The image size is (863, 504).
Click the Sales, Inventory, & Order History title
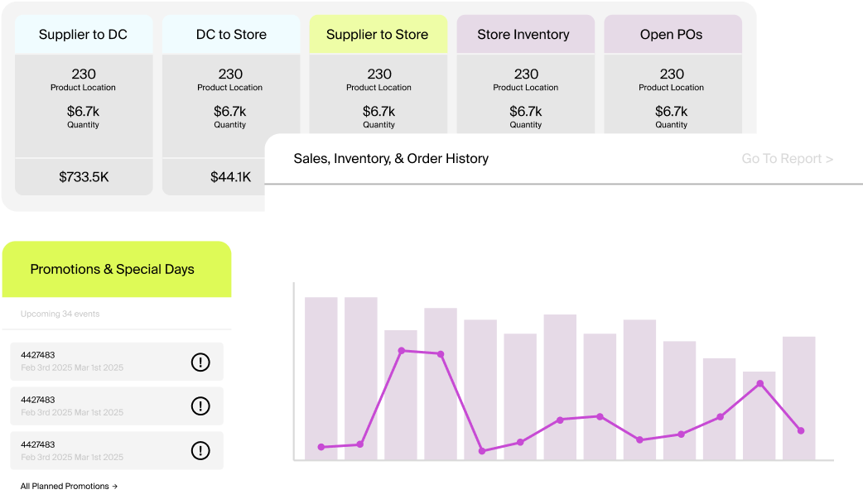391,159
